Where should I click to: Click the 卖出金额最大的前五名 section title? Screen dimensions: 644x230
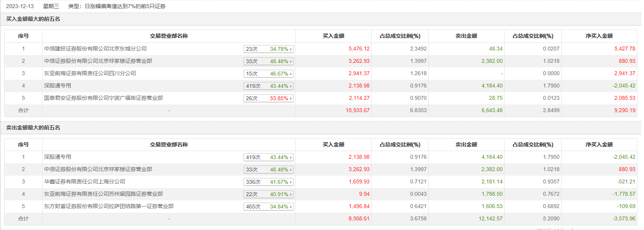[x=33, y=128]
